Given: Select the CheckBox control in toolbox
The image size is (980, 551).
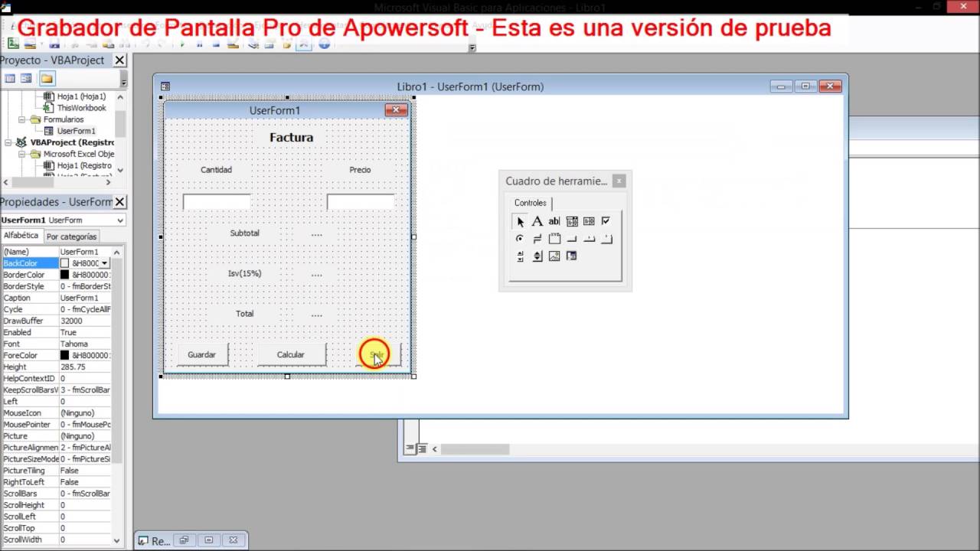Looking at the screenshot, I should click(x=606, y=221).
